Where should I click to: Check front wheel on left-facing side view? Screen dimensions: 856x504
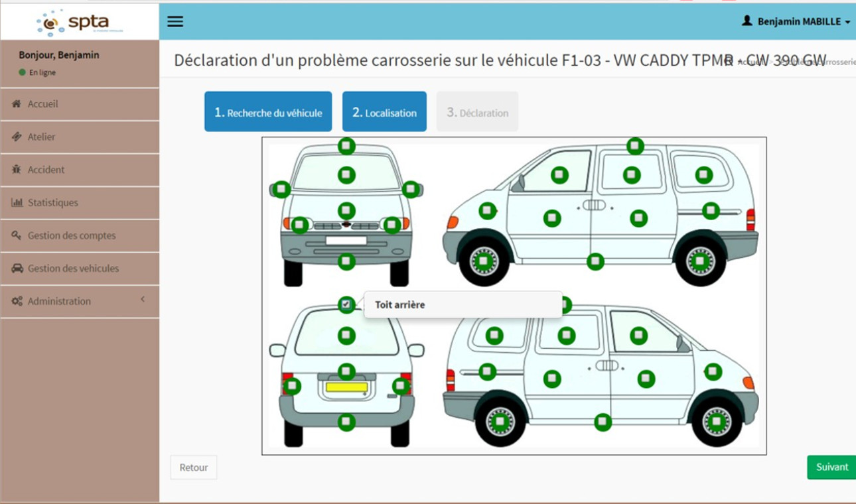tap(484, 261)
